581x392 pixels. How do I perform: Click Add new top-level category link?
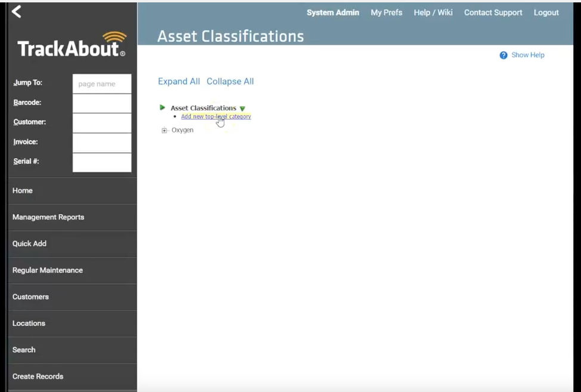pyautogui.click(x=216, y=116)
